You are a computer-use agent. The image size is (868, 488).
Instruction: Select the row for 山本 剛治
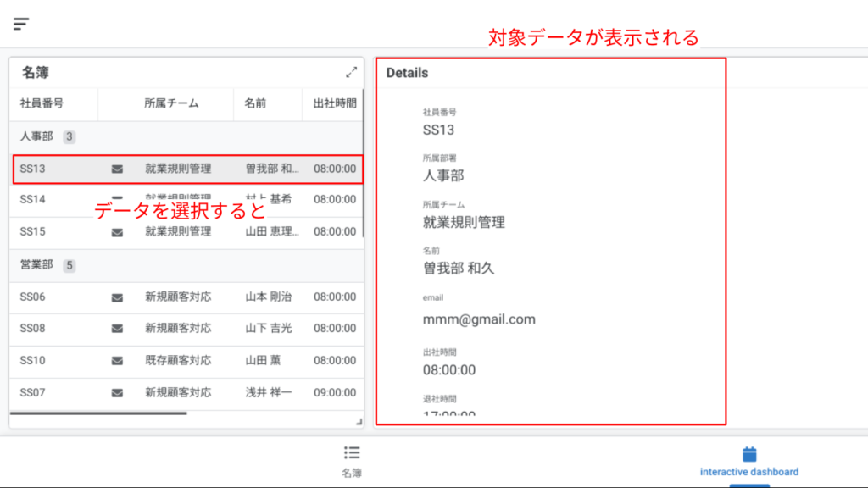(268, 297)
